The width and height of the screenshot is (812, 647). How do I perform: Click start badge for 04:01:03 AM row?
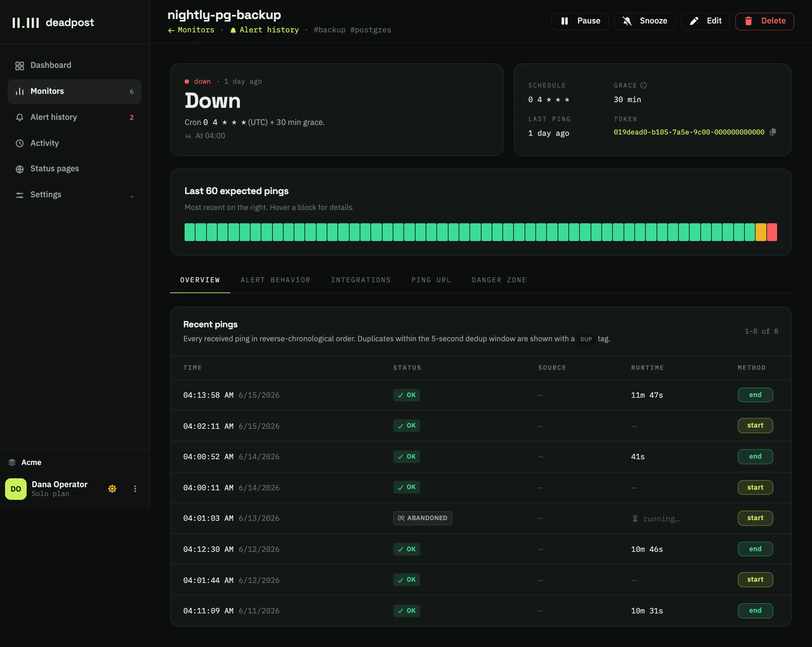755,518
